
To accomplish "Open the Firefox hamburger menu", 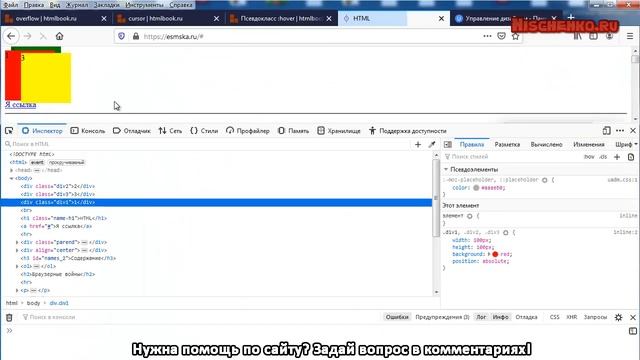I will (x=630, y=36).
